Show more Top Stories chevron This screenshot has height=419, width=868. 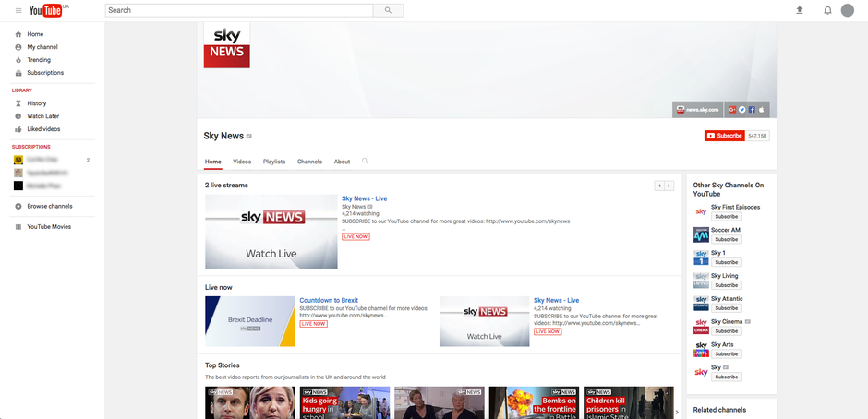click(x=678, y=412)
